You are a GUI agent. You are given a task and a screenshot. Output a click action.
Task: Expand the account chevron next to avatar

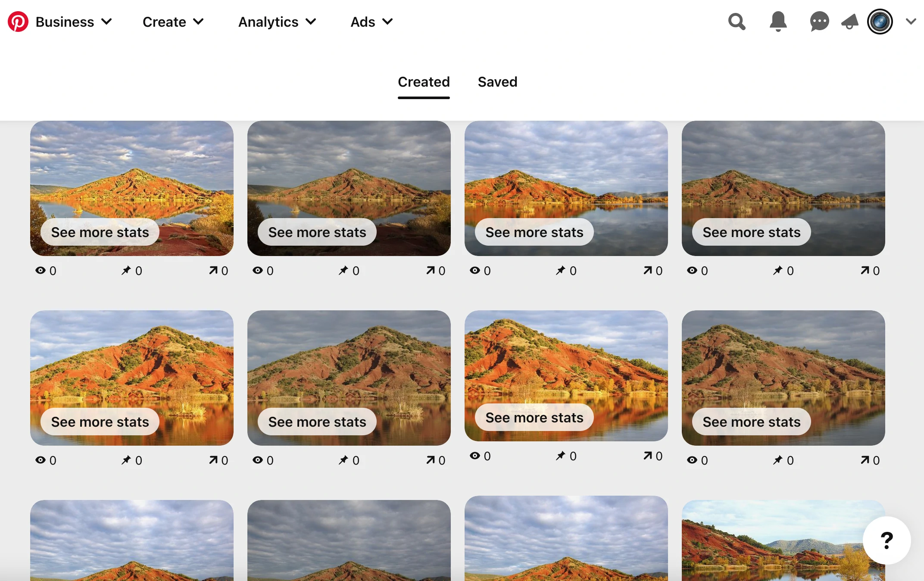(x=911, y=22)
